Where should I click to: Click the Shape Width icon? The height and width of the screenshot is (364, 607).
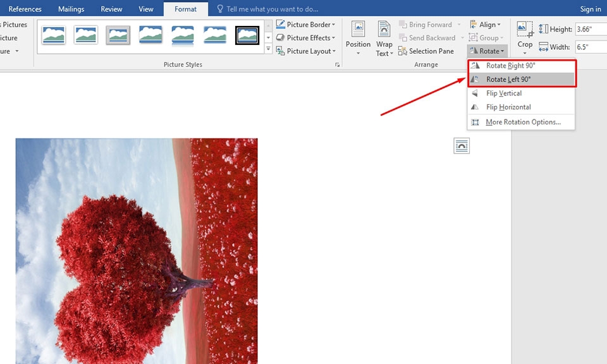point(543,47)
